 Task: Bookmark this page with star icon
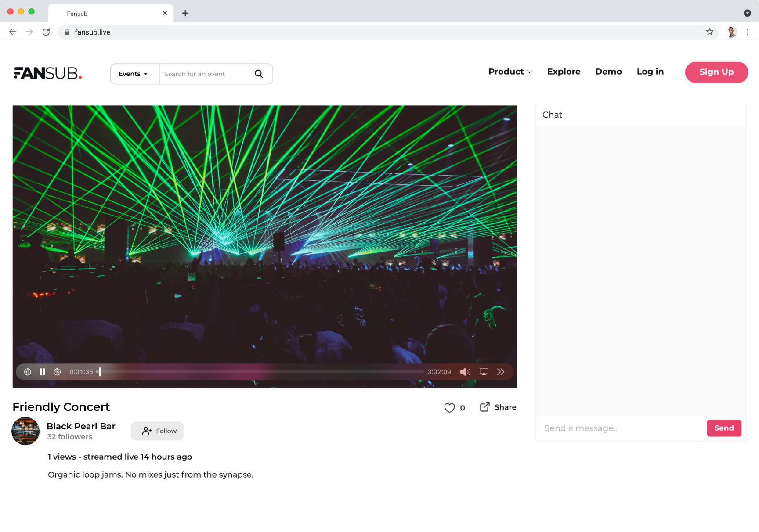point(710,32)
